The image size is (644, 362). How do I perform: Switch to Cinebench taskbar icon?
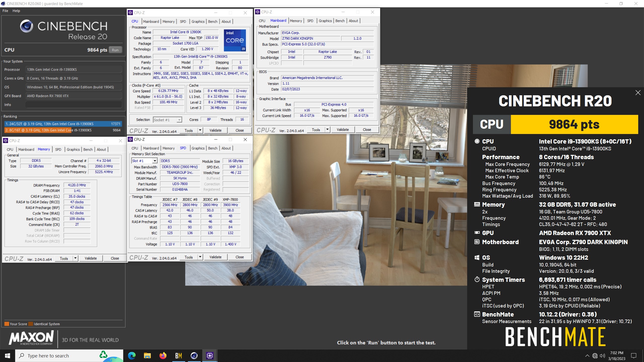click(194, 356)
